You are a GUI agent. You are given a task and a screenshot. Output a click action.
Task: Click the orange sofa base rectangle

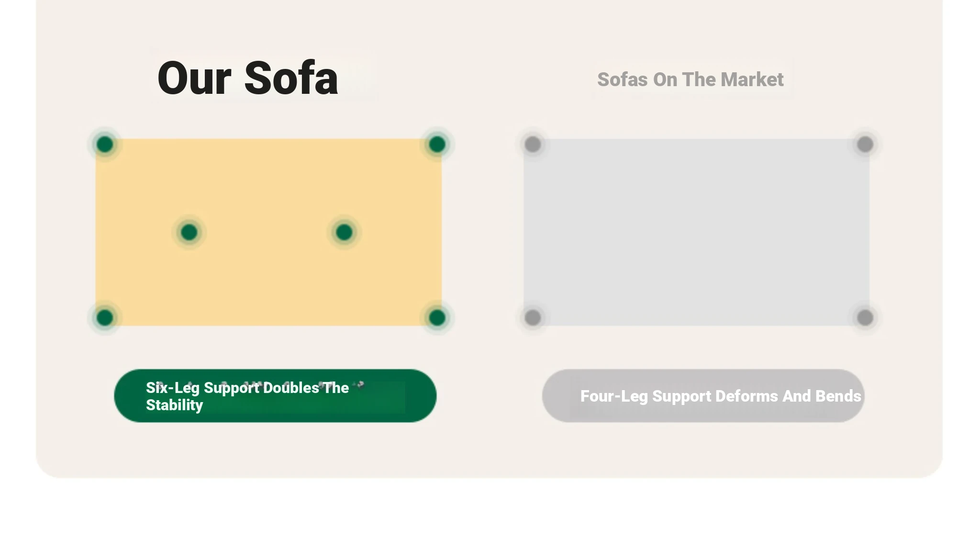[268, 278]
